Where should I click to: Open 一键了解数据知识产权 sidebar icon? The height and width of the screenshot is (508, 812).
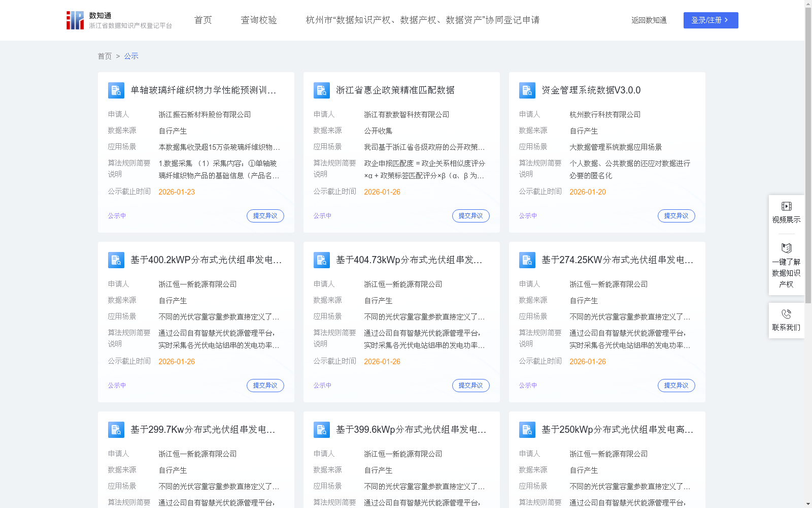(786, 248)
